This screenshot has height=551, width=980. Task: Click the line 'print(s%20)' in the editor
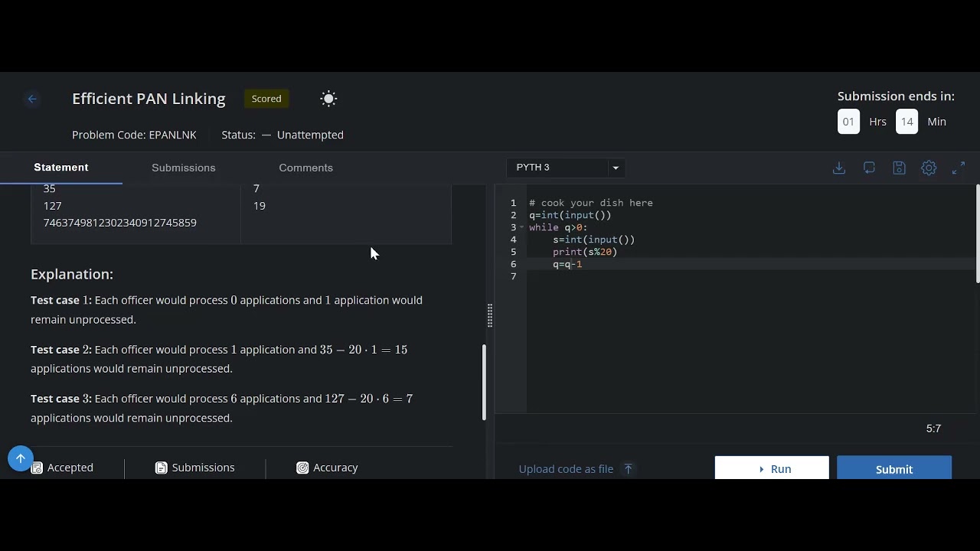click(585, 252)
